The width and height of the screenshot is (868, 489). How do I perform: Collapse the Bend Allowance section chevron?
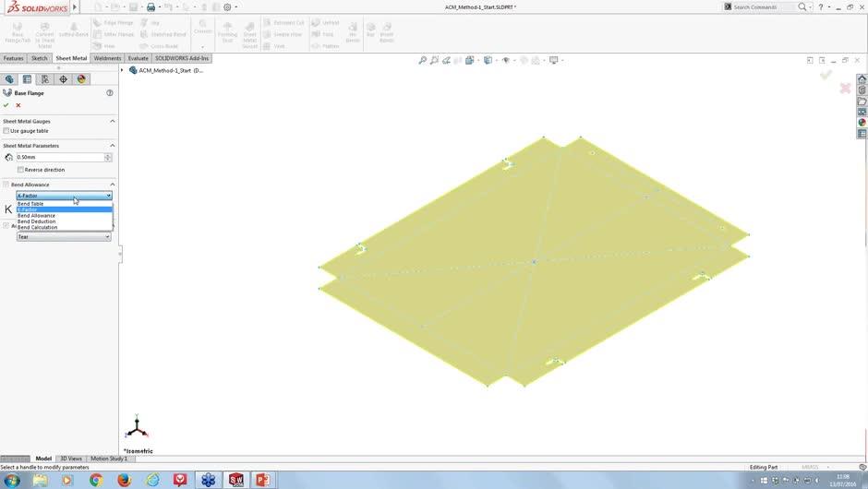113,185
